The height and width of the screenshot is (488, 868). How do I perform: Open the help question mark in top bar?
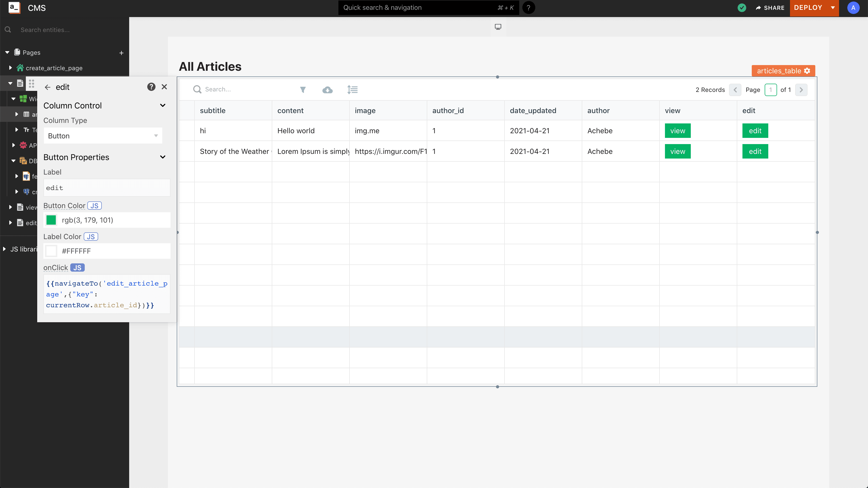[x=528, y=8]
